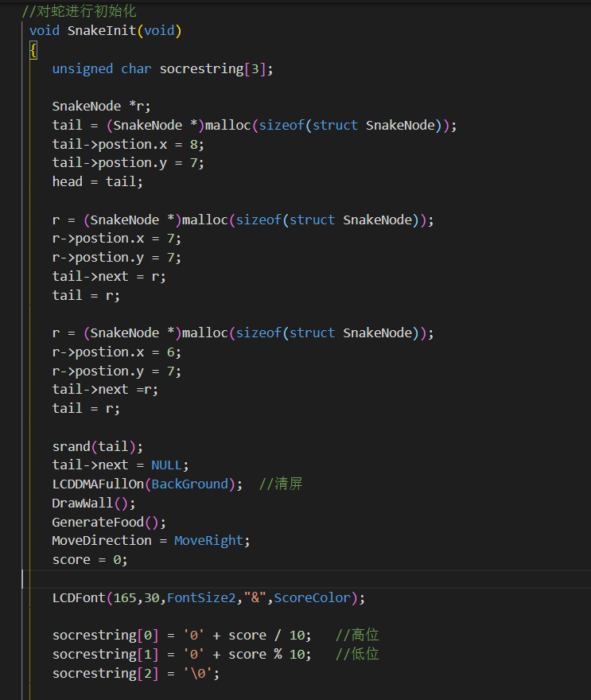Click the 'LCDDMAFullOn(BackGround);' call
The width and height of the screenshot is (591, 700).
[147, 484]
